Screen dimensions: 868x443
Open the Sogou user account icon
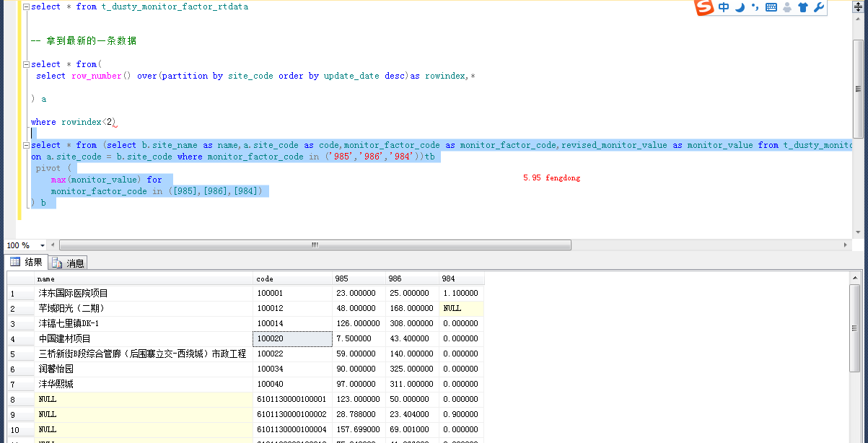[786, 8]
